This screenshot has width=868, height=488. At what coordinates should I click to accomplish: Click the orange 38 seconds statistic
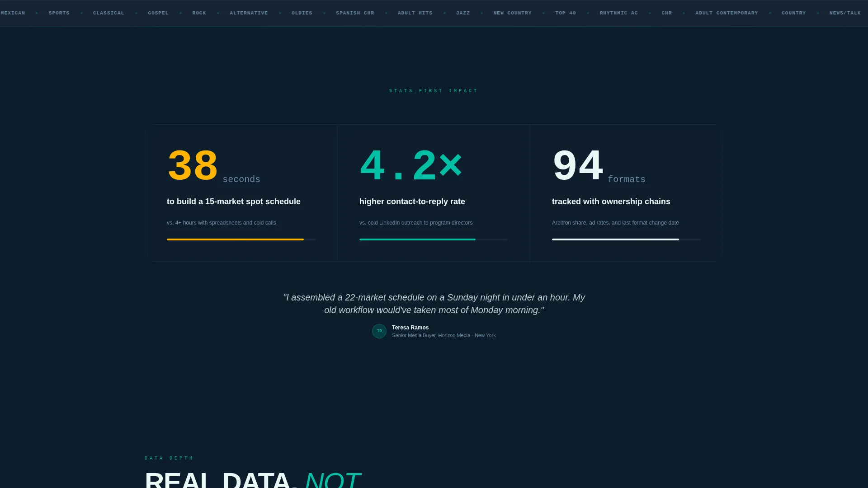coord(213,166)
